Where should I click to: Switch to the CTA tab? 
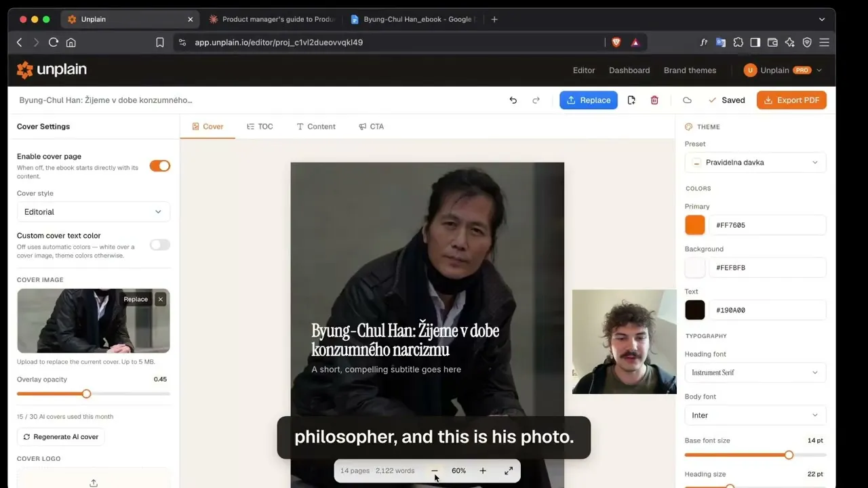(x=372, y=126)
